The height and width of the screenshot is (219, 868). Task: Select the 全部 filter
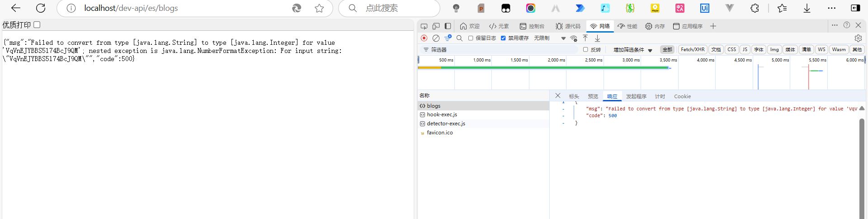(667, 50)
